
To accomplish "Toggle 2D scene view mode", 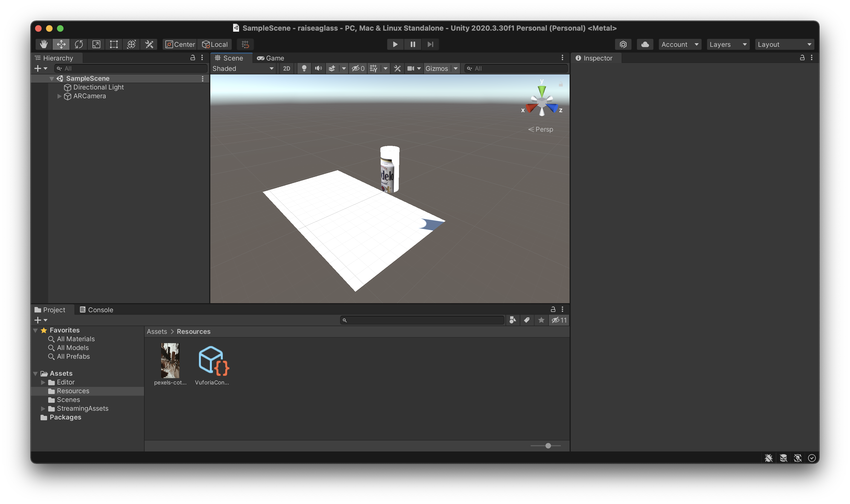I will coord(286,69).
